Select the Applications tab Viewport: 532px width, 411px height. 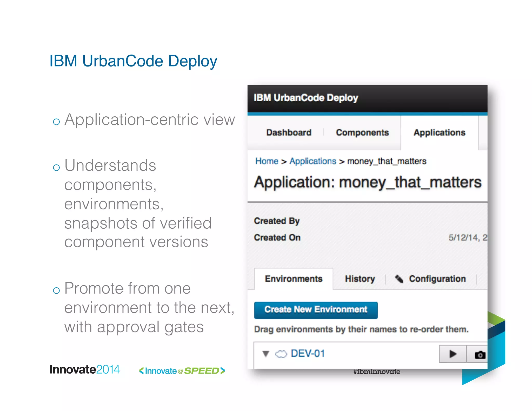439,132
